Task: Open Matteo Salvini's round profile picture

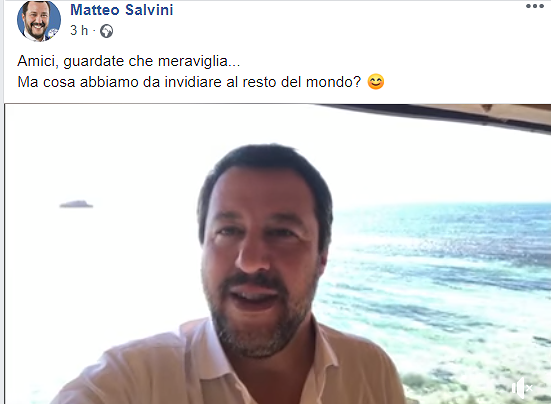Action: [x=39, y=20]
